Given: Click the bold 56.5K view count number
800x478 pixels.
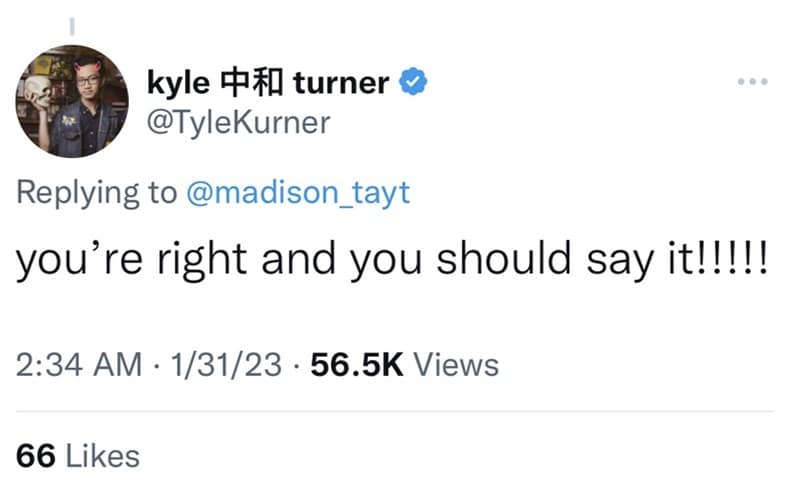Looking at the screenshot, I should [357, 364].
